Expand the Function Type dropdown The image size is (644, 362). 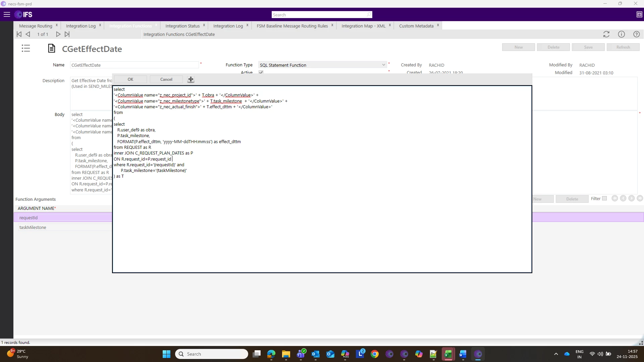(383, 65)
